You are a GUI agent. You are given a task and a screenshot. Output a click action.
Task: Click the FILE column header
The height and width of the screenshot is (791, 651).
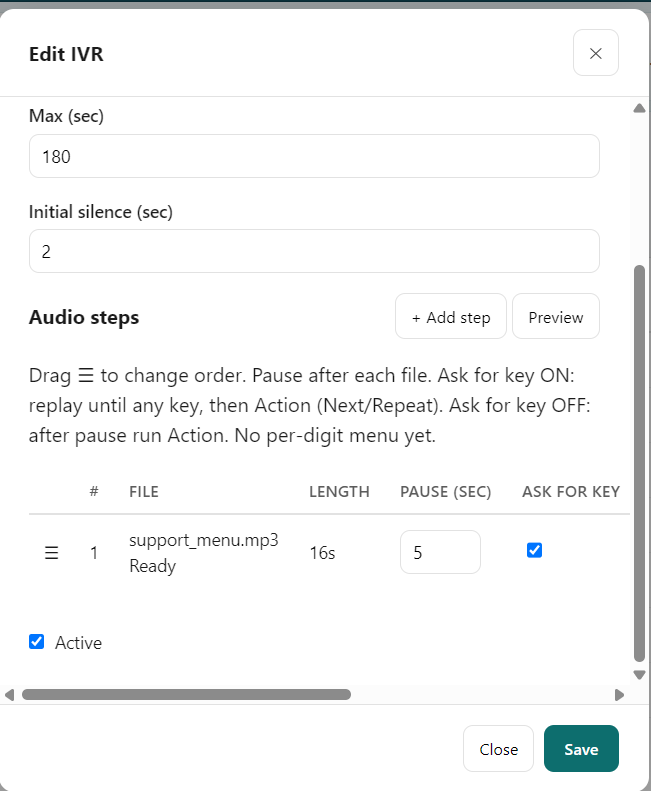tap(144, 491)
